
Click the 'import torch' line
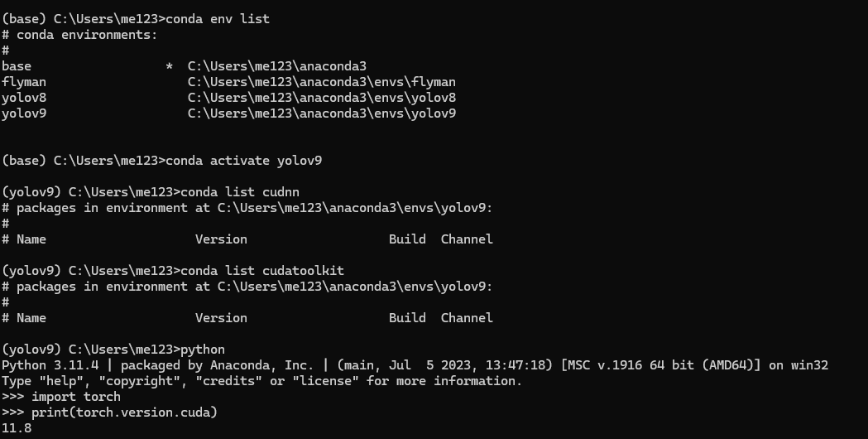pyautogui.click(x=76, y=397)
